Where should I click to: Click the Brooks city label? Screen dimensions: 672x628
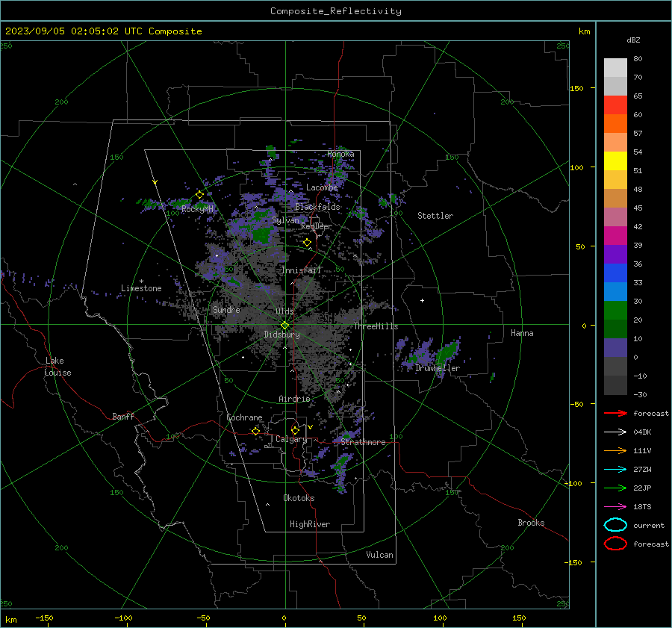point(531,523)
